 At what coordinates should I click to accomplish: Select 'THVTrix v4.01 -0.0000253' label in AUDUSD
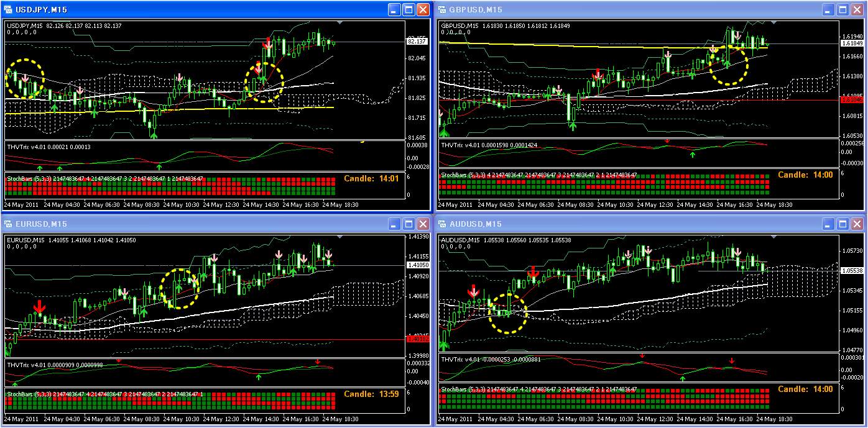tap(491, 359)
